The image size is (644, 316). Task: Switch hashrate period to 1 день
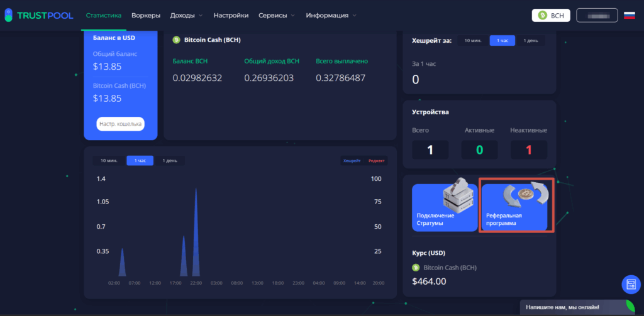tap(530, 41)
